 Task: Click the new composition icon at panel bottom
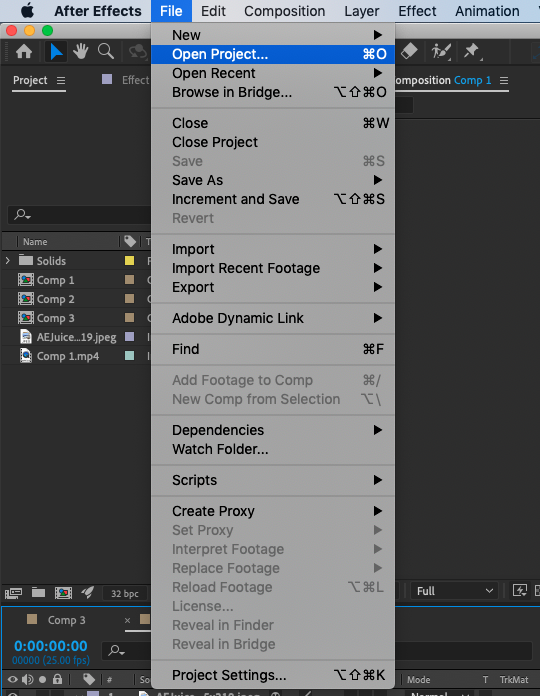click(x=63, y=593)
